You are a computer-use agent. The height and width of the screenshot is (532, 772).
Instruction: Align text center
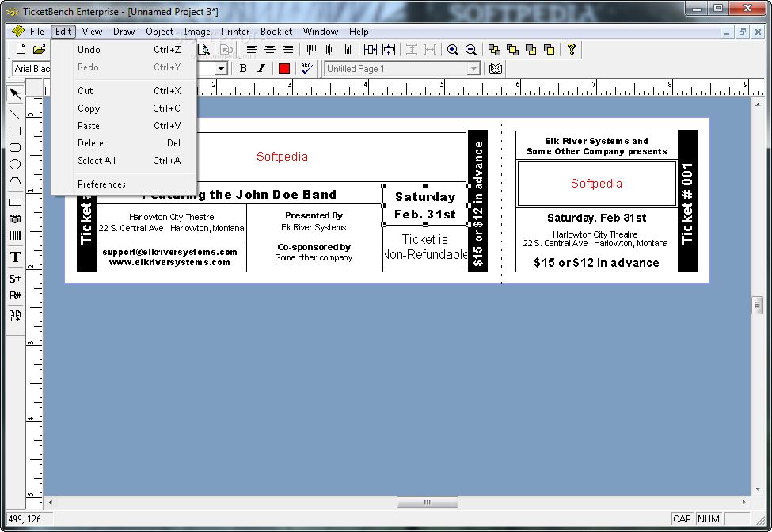point(270,49)
